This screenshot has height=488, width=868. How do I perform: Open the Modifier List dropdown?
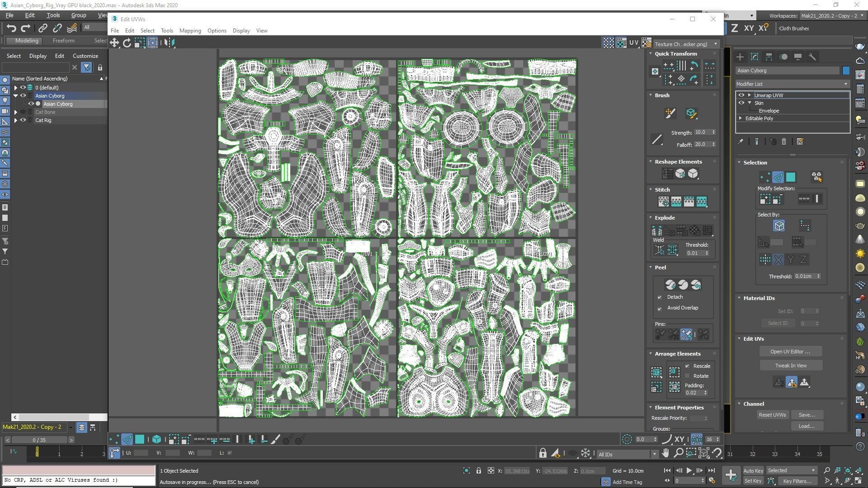(x=792, y=84)
